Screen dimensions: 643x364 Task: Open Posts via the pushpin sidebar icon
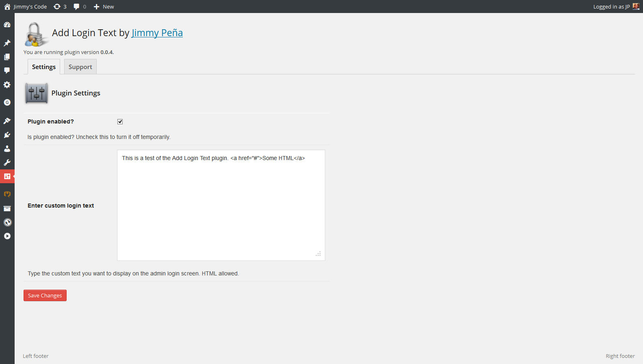7,43
